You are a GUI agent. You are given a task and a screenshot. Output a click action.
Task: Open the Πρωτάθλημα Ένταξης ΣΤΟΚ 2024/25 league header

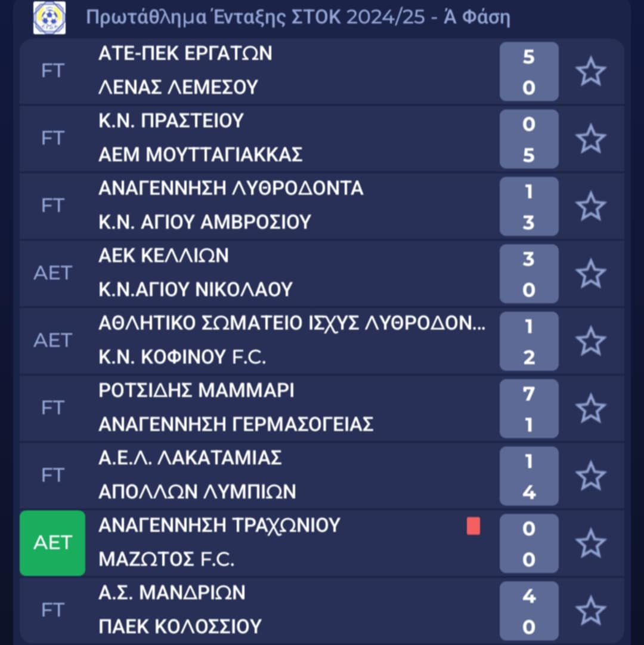[x=298, y=18]
